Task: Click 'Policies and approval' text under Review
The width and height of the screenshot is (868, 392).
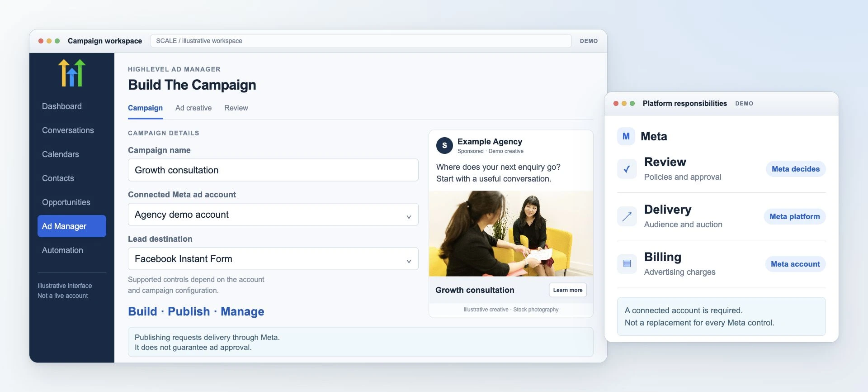Action: (683, 177)
